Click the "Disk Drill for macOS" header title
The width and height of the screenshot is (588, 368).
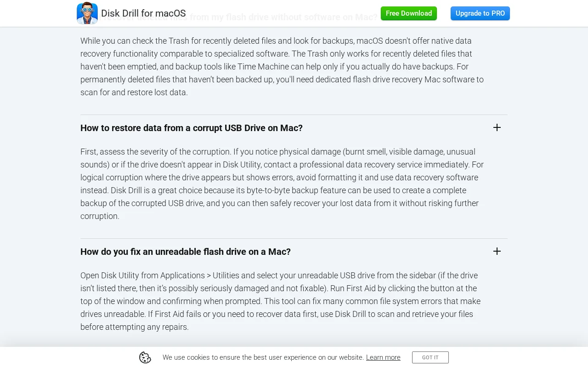[143, 13]
